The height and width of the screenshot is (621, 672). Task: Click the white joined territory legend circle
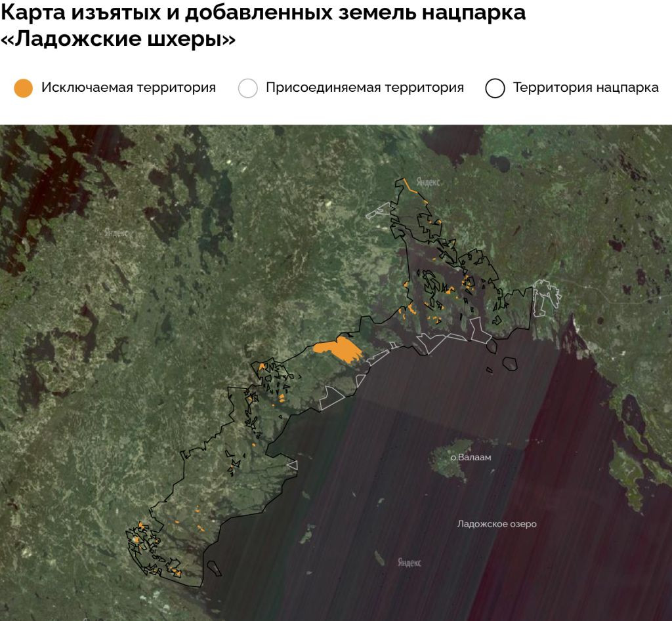click(x=248, y=88)
